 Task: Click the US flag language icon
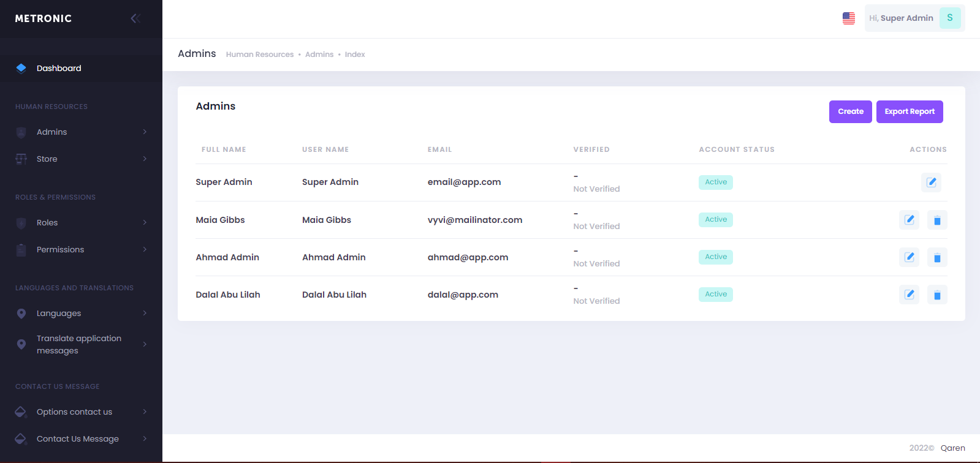click(848, 18)
